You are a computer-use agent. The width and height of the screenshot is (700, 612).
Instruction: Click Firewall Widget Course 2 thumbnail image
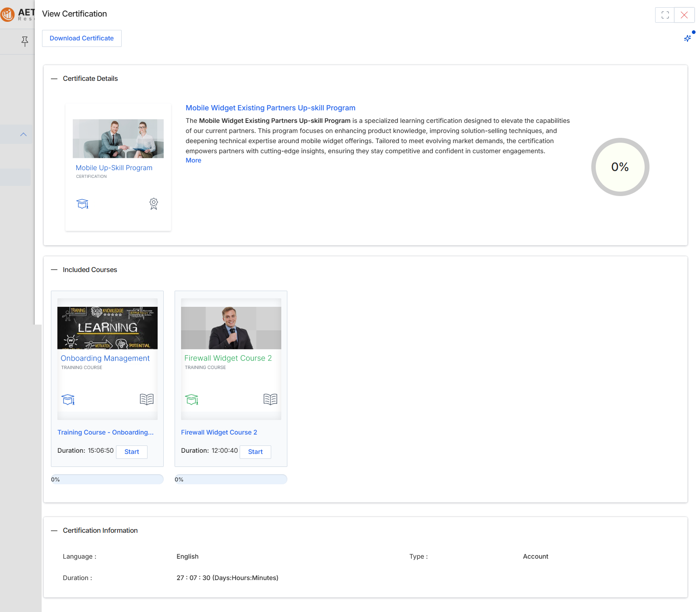click(x=231, y=328)
